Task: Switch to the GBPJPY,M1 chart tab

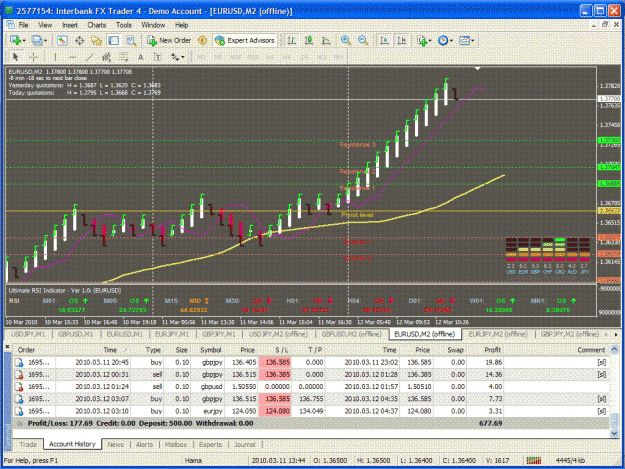Action: [x=218, y=334]
